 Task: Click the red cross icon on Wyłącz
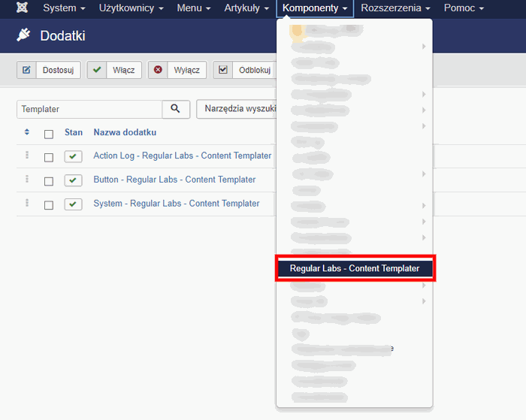[x=158, y=70]
